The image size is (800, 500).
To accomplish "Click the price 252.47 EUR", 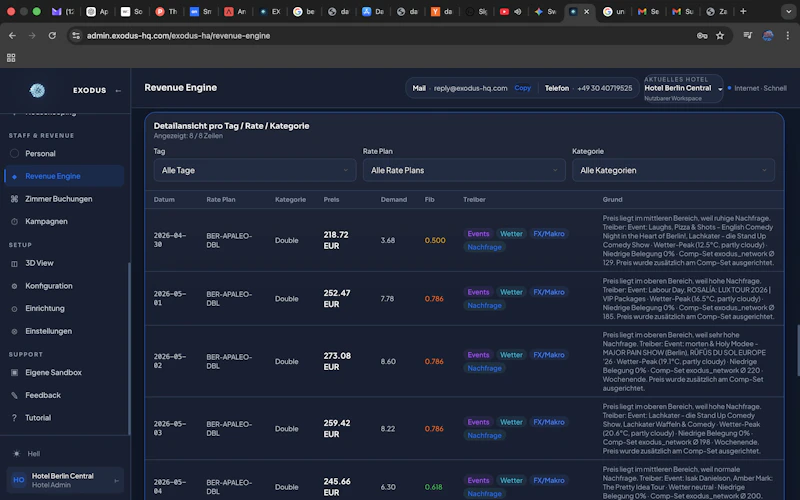I will [337, 298].
